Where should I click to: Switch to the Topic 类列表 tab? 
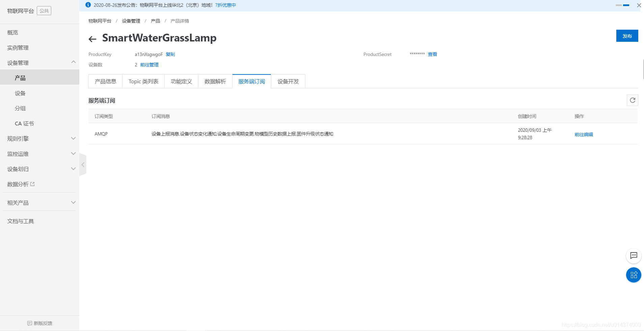[x=143, y=81]
